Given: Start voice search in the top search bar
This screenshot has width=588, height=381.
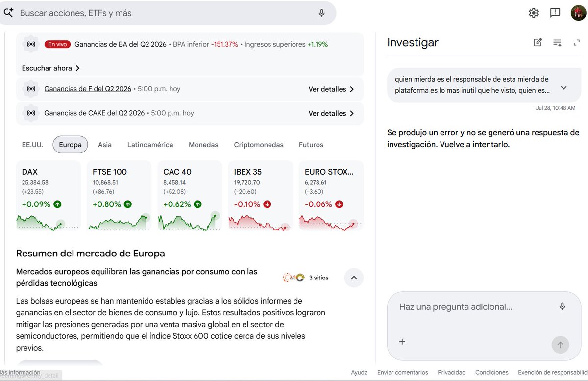Looking at the screenshot, I should tap(321, 13).
